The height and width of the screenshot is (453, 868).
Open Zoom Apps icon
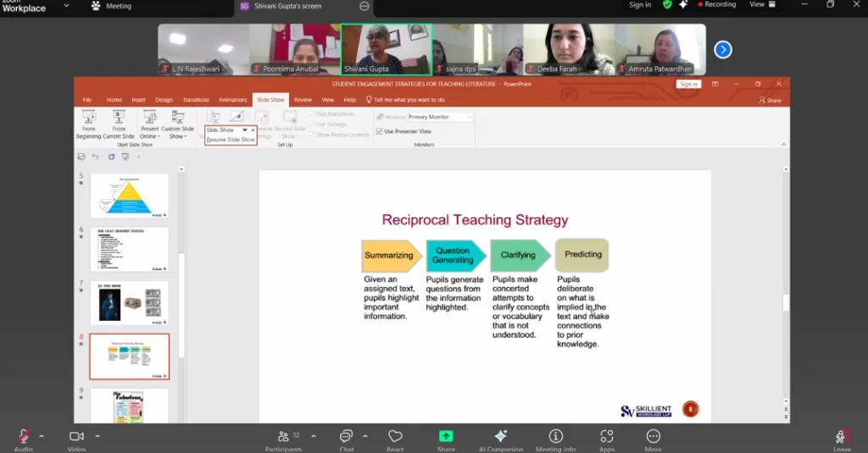pyautogui.click(x=607, y=436)
